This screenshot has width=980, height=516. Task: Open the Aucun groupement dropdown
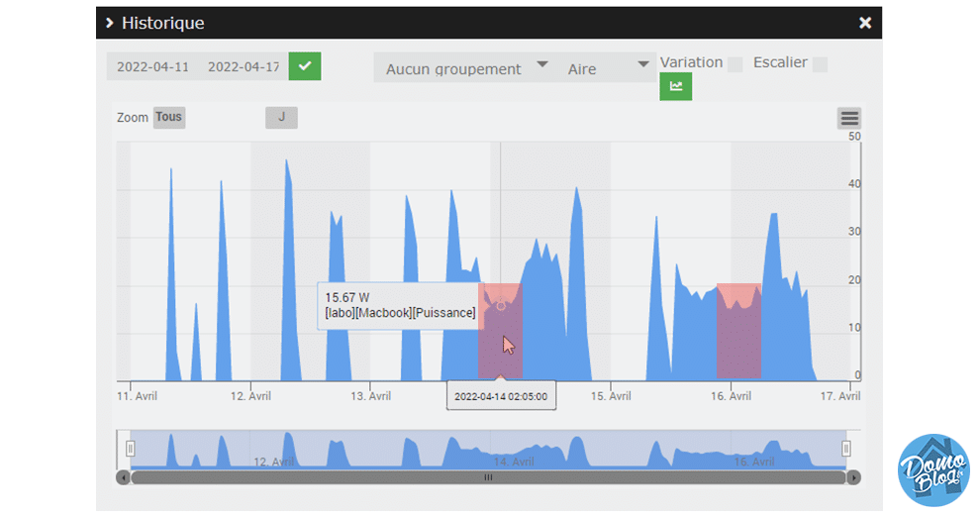coord(464,68)
